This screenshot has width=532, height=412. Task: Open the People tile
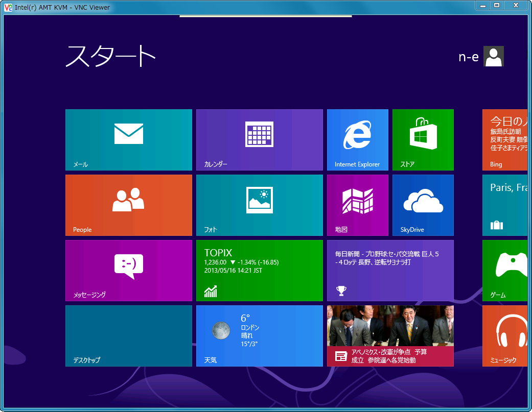pyautogui.click(x=129, y=205)
